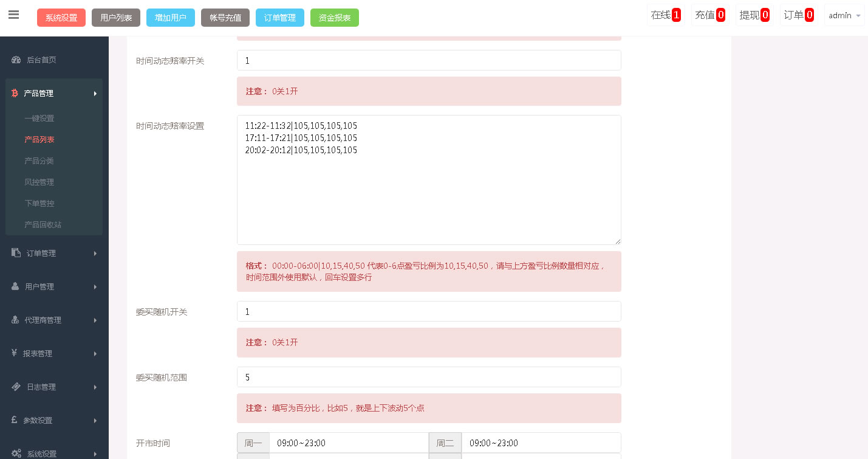Click the 帐号充值 top button

click(225, 18)
